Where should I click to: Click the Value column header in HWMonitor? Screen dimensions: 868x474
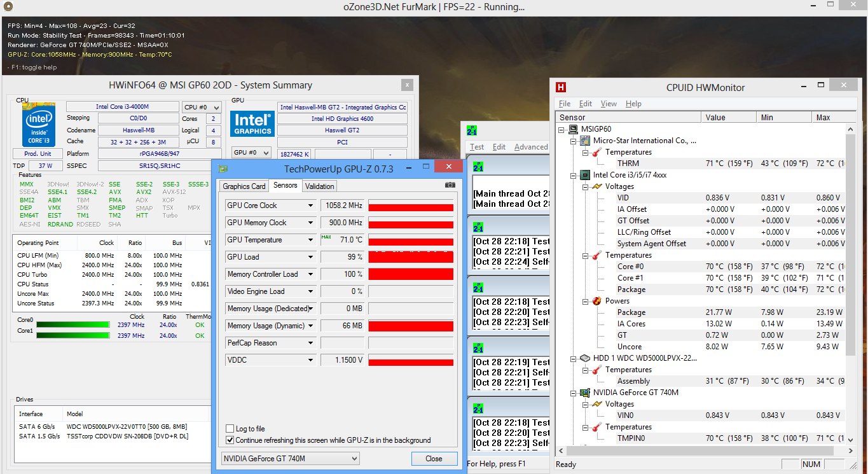[730, 118]
